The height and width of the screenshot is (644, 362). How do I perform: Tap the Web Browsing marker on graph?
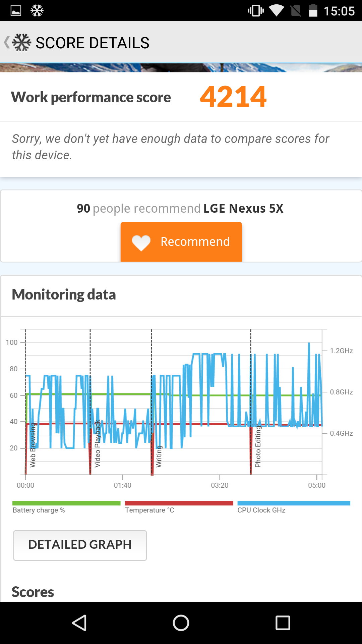click(x=33, y=445)
